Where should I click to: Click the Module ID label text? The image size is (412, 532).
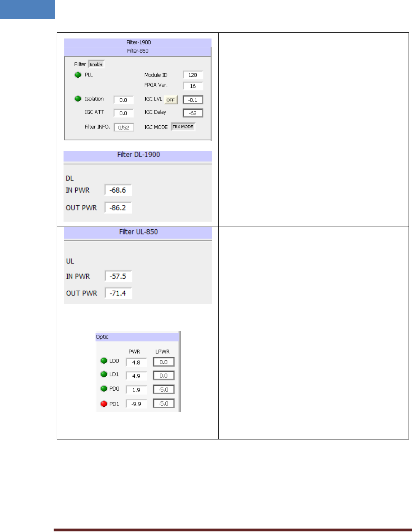156,75
